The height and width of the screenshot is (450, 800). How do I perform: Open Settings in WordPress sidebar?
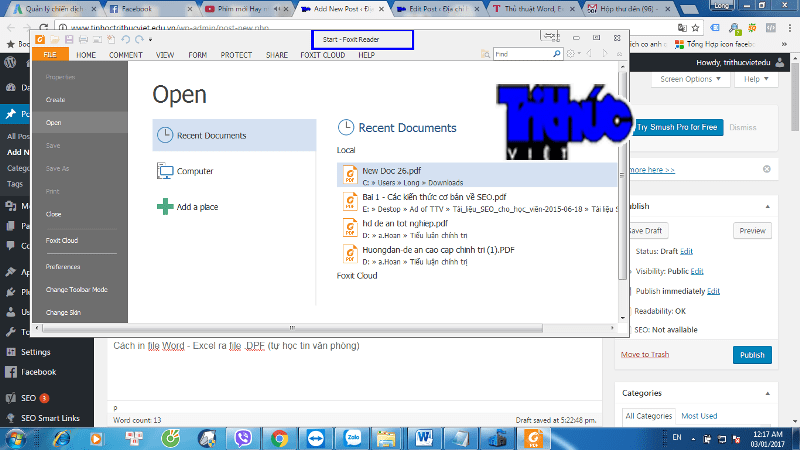[x=35, y=352]
